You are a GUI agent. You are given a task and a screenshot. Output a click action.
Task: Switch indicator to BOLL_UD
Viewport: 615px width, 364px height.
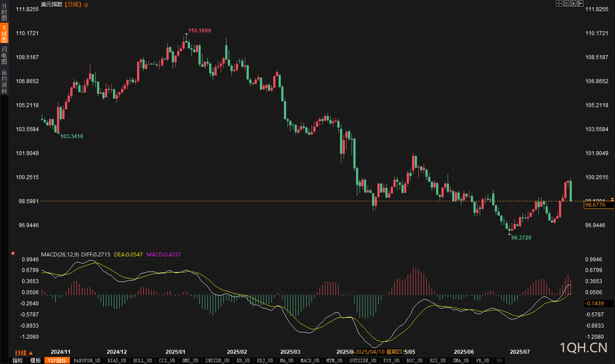pos(142,360)
